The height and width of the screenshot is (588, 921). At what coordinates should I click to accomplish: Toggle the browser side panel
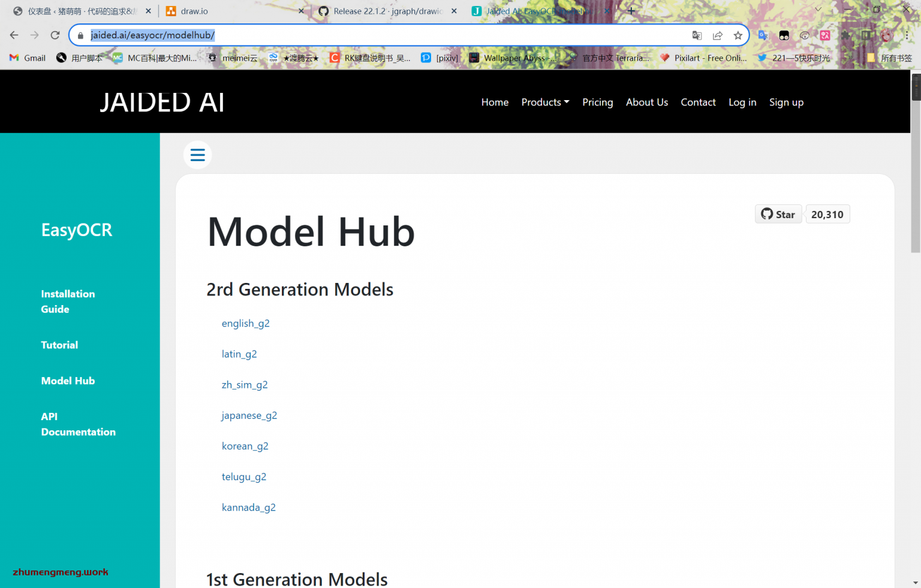point(866,35)
